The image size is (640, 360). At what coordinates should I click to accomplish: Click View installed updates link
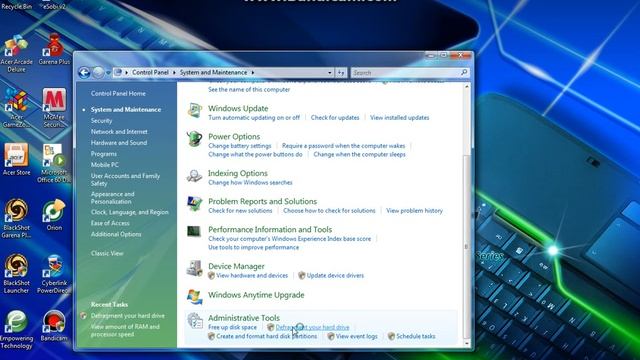tap(400, 118)
